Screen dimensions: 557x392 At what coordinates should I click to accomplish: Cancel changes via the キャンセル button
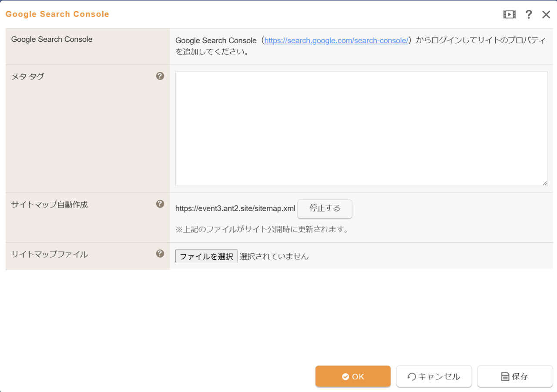pos(434,376)
